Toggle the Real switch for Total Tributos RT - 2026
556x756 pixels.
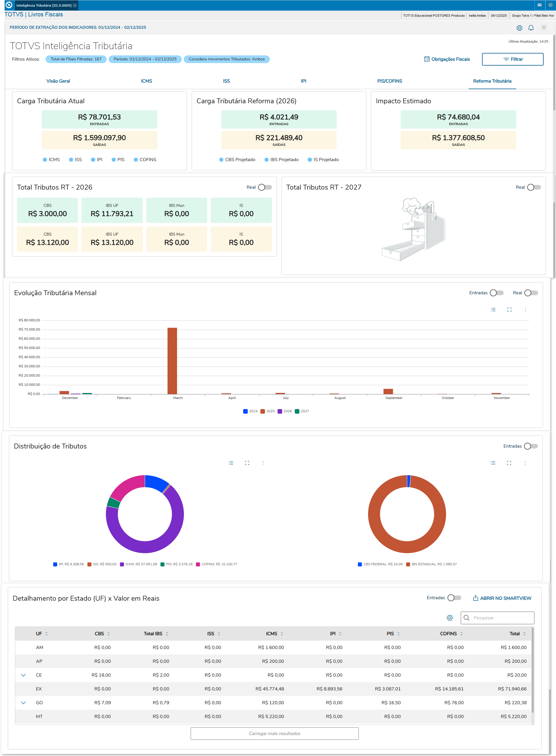(x=265, y=187)
